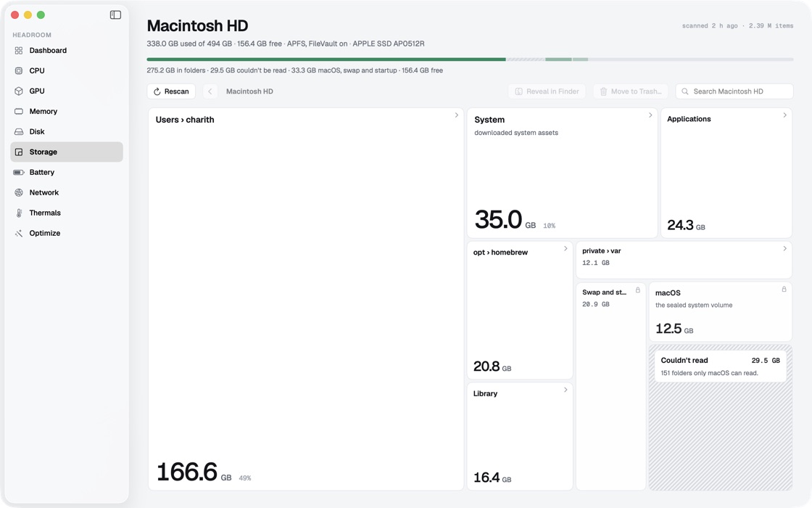
Task: Click the GPU cube icon
Action: coord(19,91)
